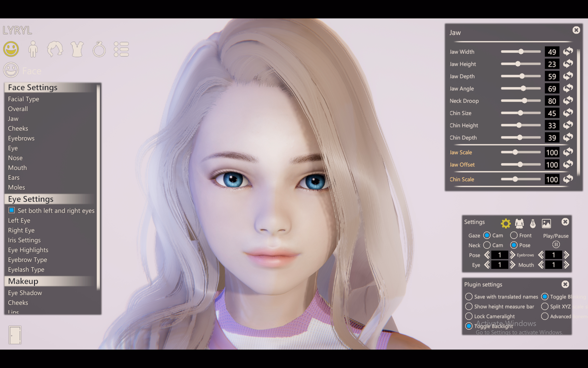Open the Body category icon

pyautogui.click(x=33, y=49)
